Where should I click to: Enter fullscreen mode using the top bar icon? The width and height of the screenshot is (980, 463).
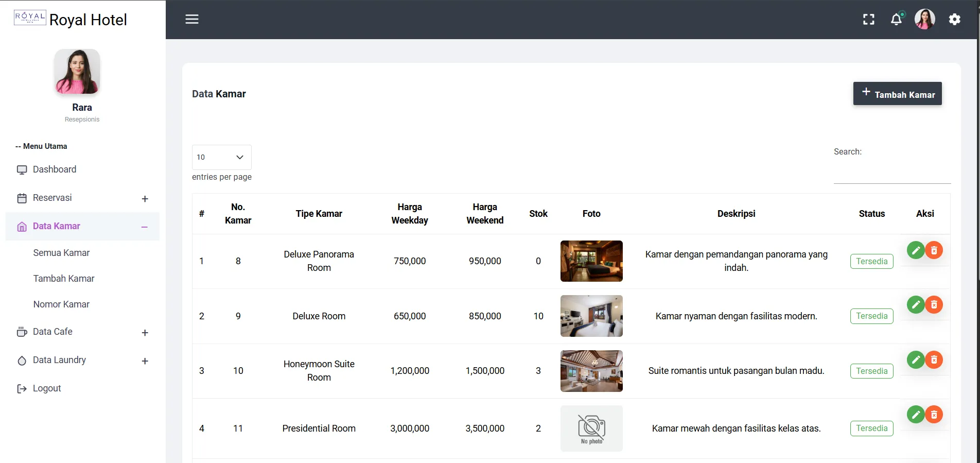868,20
